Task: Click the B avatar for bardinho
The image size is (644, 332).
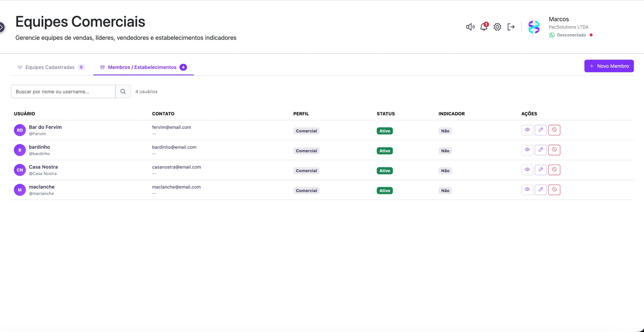Action: click(20, 150)
